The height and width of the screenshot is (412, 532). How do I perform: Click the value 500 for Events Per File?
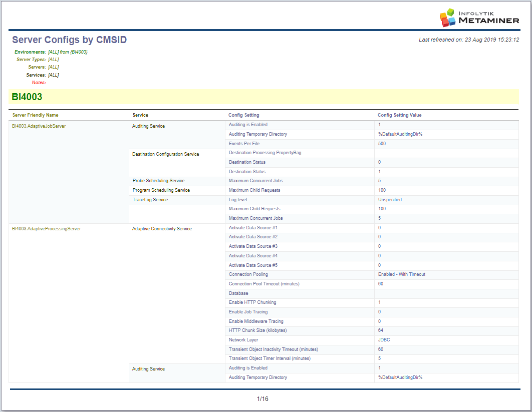pos(382,144)
